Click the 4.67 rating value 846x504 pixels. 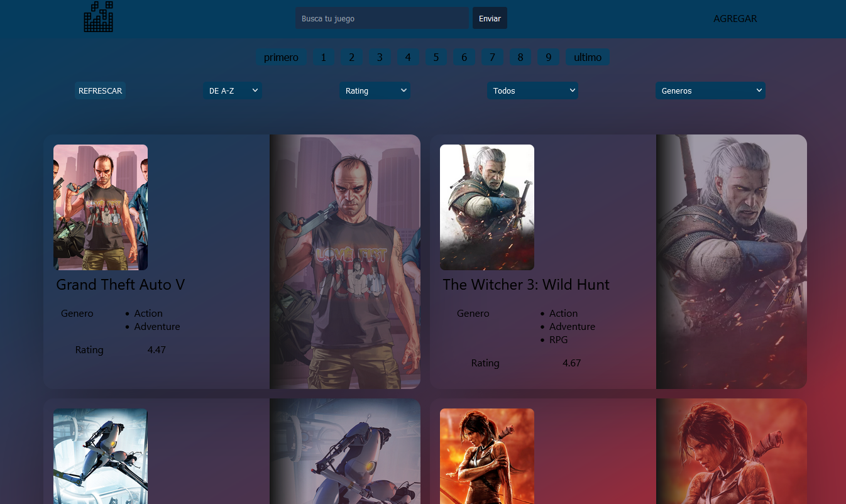[x=571, y=363]
